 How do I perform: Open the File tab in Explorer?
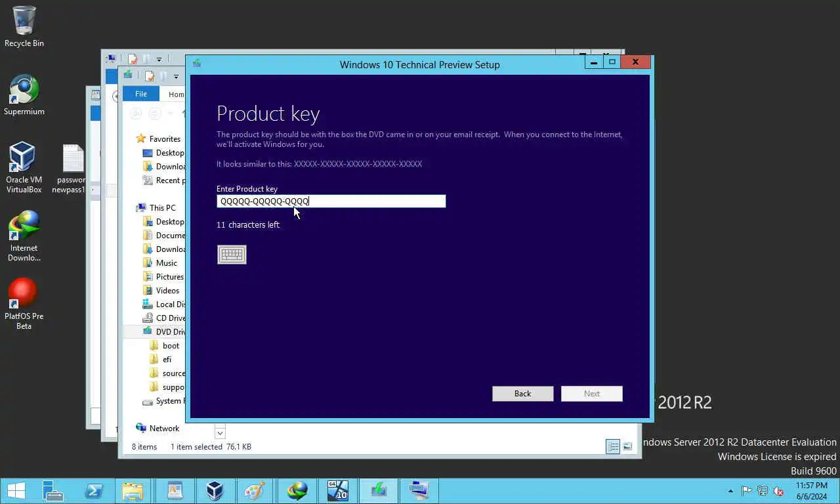click(141, 94)
